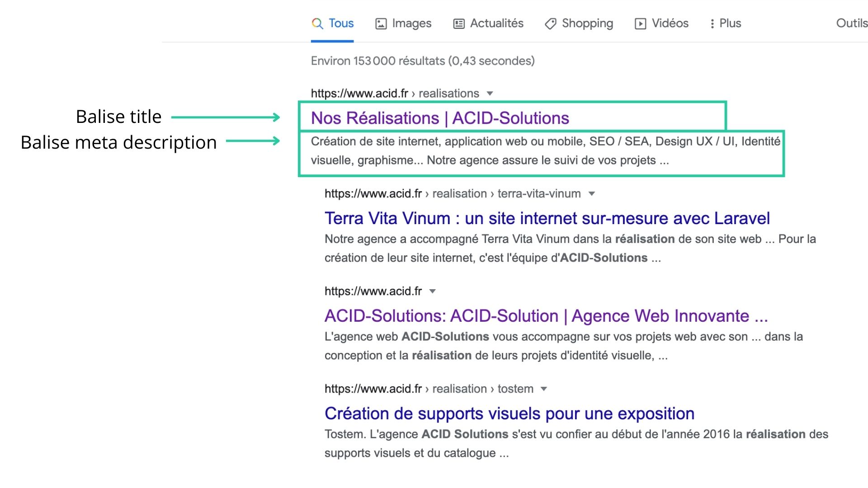
Task: Open the Plus menu
Action: pyautogui.click(x=726, y=23)
